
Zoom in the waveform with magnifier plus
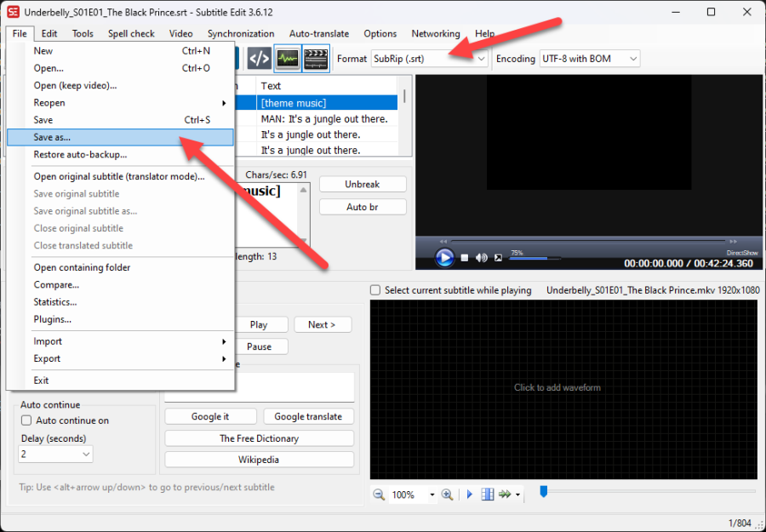pos(447,495)
